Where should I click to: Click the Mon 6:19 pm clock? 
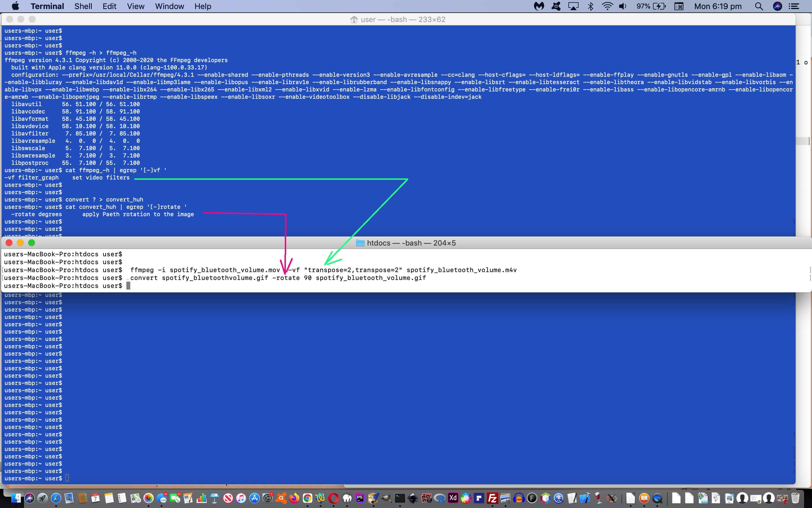(x=718, y=6)
